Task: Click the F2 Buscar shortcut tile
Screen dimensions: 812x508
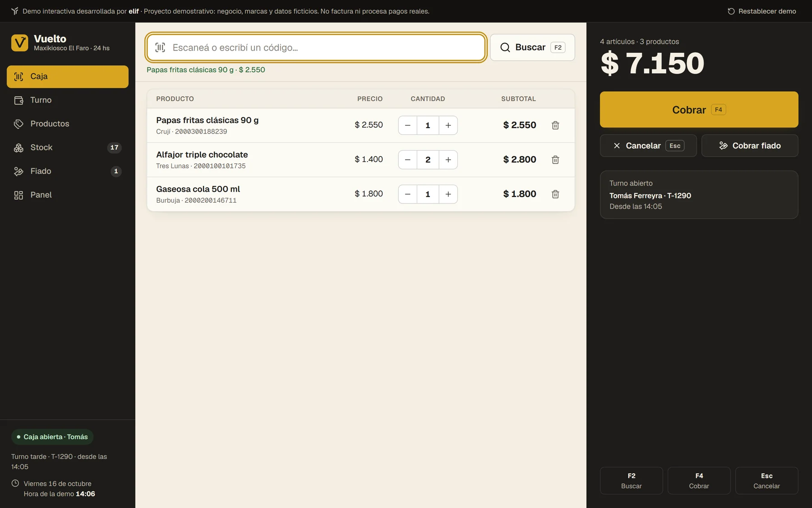Action: tap(632, 480)
